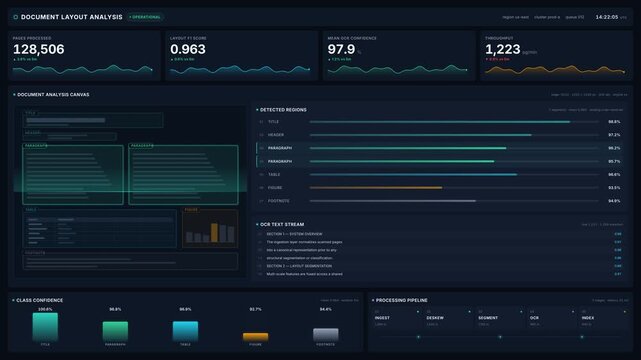The height and width of the screenshot is (360, 641).
Task: Click the Layout F1 Score sparkline
Action: pos(240,70)
